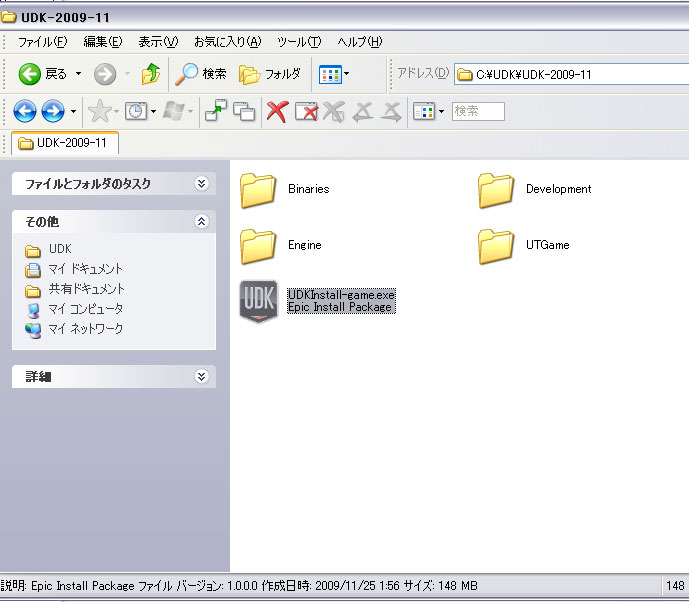Click the grayed close-left arrow icon
The width and height of the screenshot is (689, 602).
(x=363, y=112)
